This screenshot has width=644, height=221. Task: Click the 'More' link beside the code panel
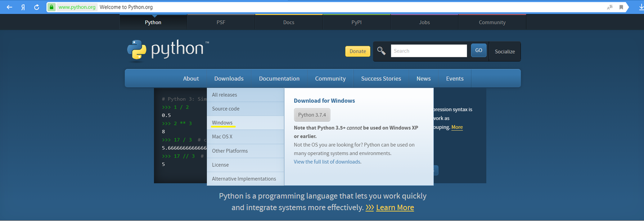click(457, 127)
